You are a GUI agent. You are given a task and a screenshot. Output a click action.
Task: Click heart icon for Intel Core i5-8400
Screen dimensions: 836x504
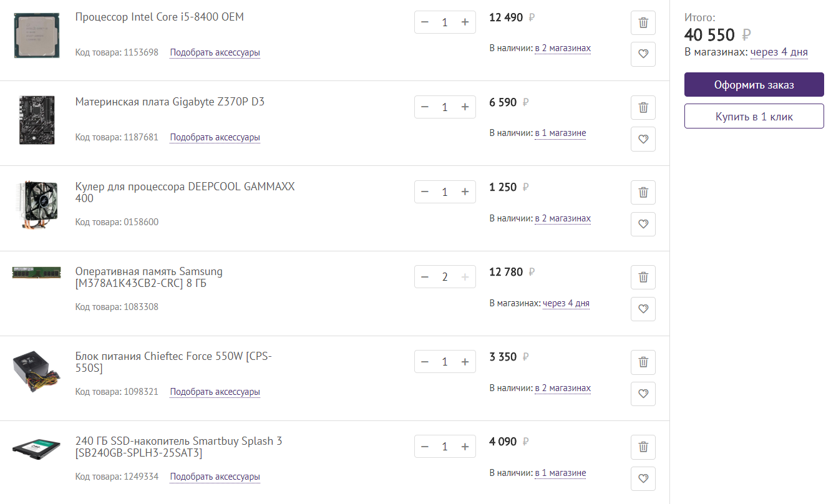643,54
